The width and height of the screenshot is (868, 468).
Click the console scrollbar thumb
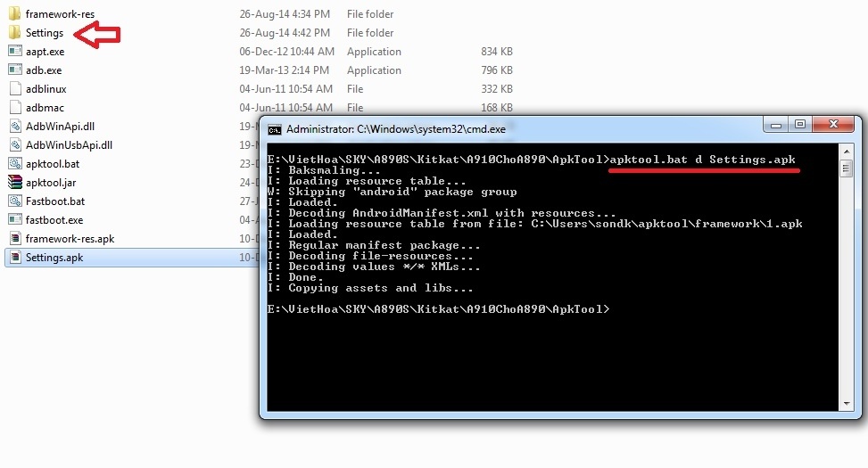pyautogui.click(x=846, y=168)
